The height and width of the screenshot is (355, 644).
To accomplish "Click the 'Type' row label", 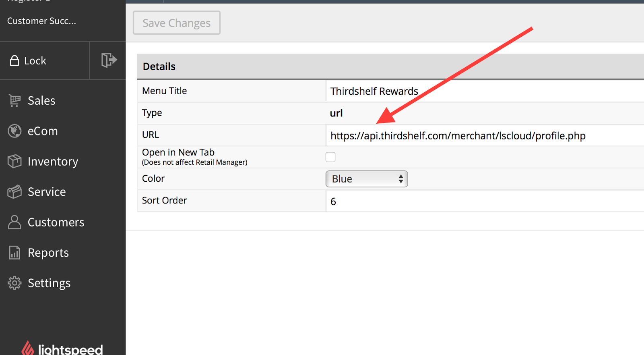I will point(152,113).
